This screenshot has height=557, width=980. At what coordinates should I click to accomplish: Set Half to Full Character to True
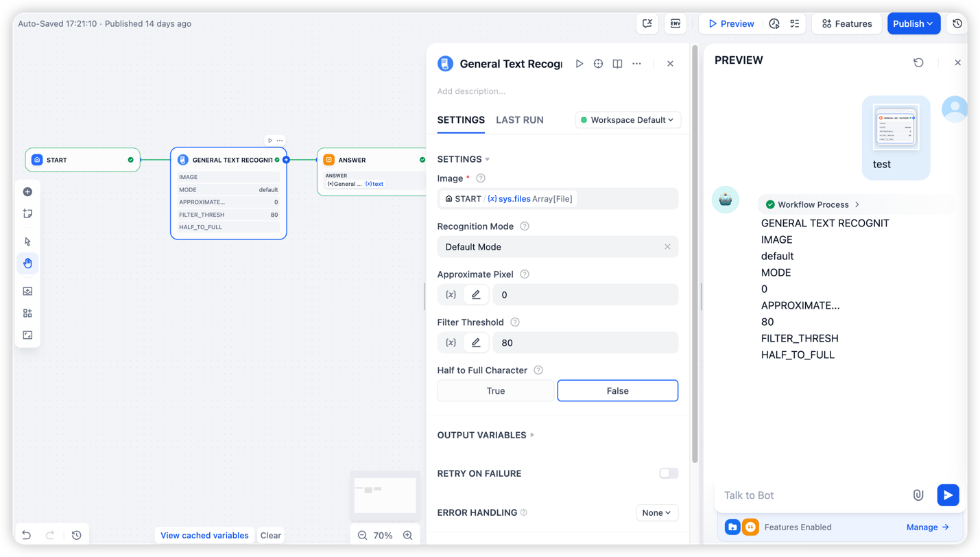[495, 391]
